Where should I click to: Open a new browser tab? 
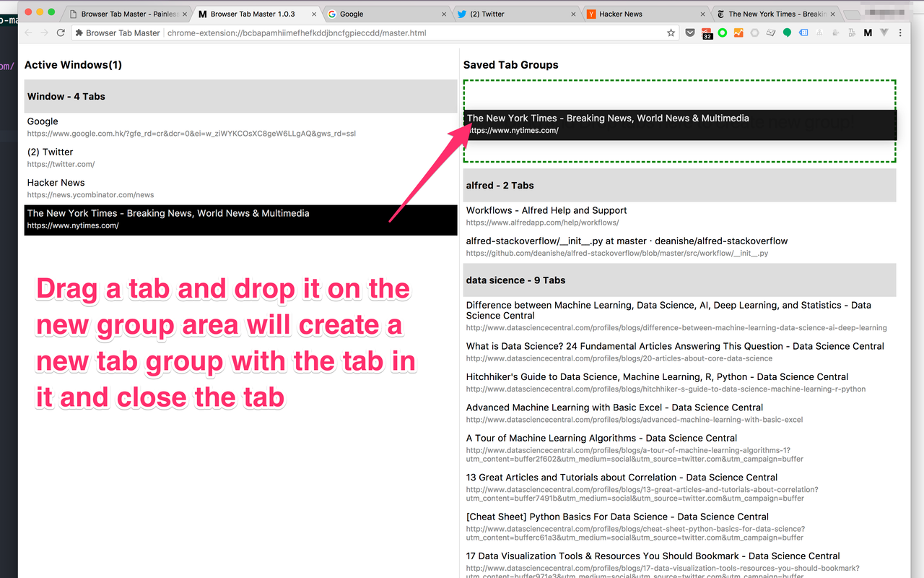tap(853, 14)
